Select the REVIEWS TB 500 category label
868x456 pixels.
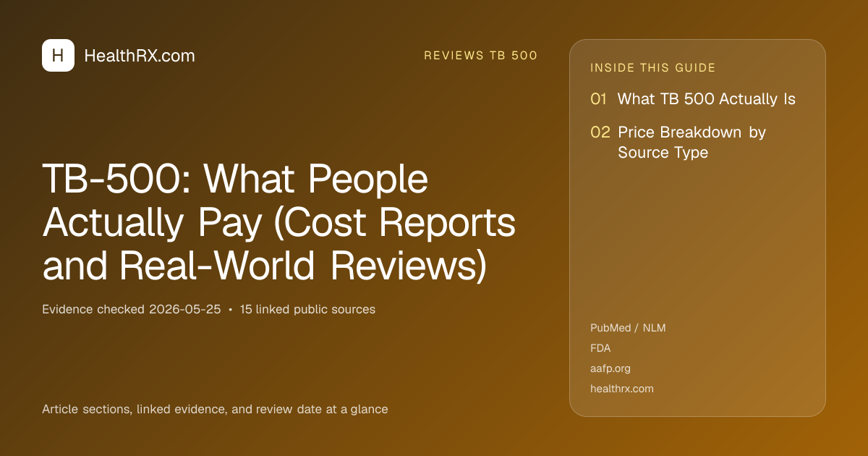(x=480, y=56)
